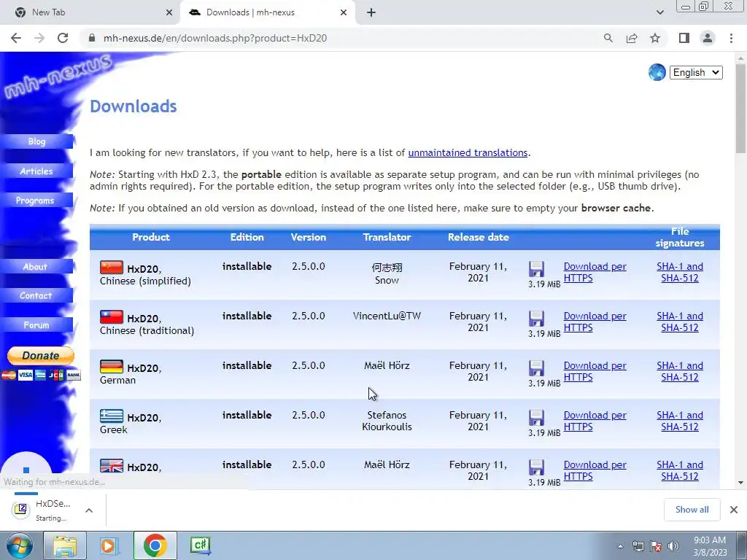Open the Windows Start button
747x560 pixels.
(19, 545)
